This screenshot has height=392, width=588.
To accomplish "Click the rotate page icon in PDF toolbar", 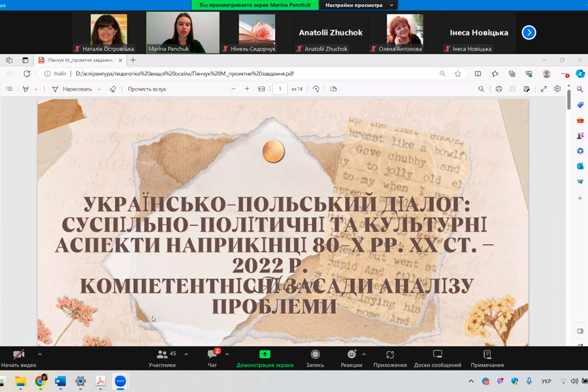I will point(316,89).
